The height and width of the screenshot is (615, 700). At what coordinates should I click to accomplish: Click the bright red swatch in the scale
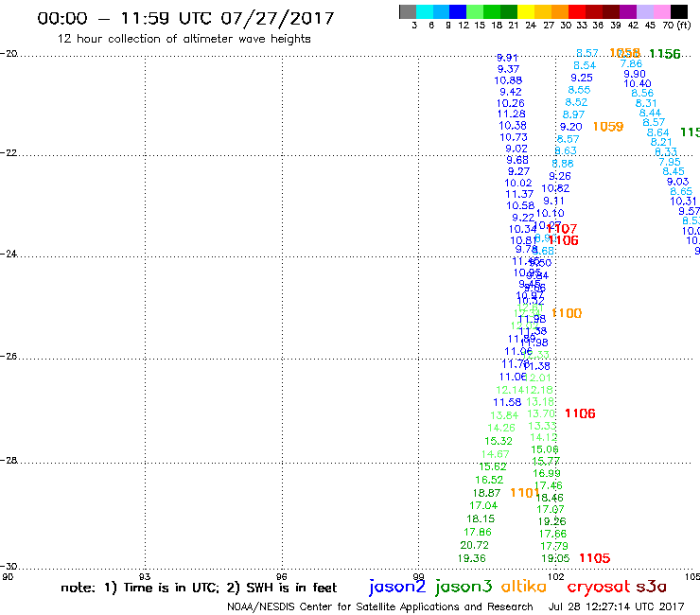click(x=576, y=11)
